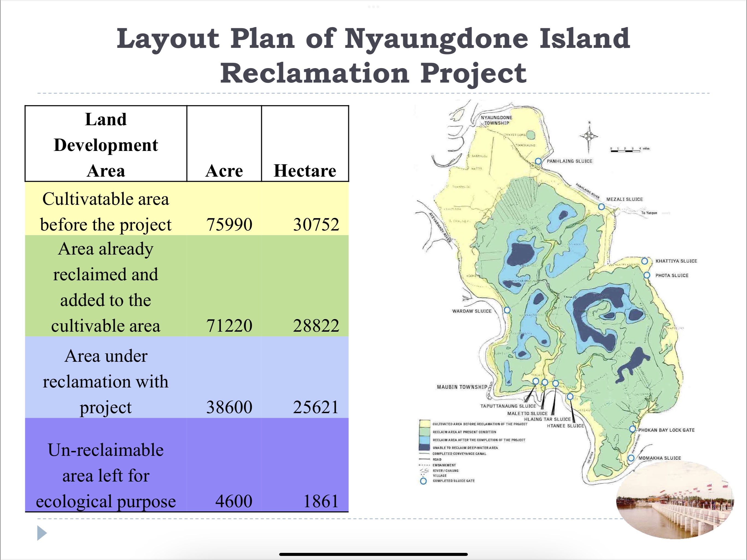Click the Panhlaing Sluice circle marker
The image size is (747, 560).
[x=538, y=161]
